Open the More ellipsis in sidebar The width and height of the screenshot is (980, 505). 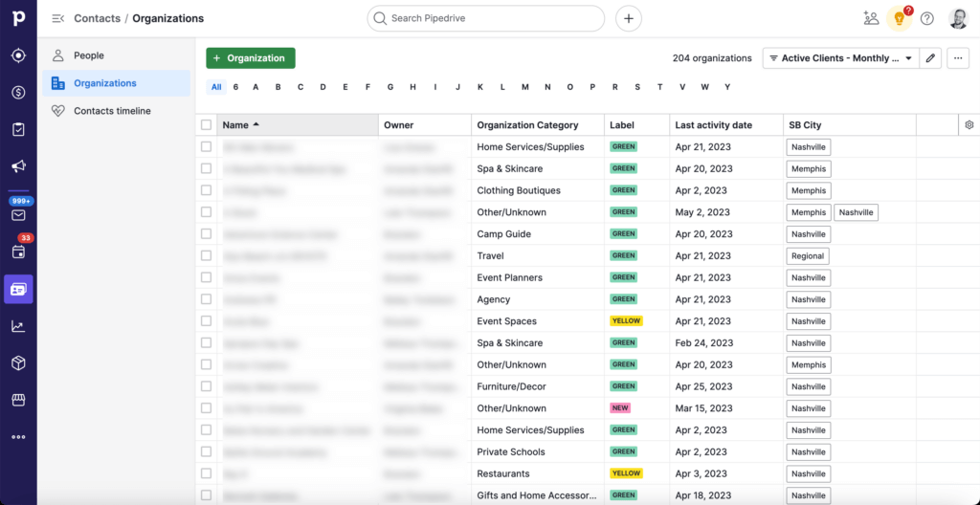pyautogui.click(x=18, y=437)
